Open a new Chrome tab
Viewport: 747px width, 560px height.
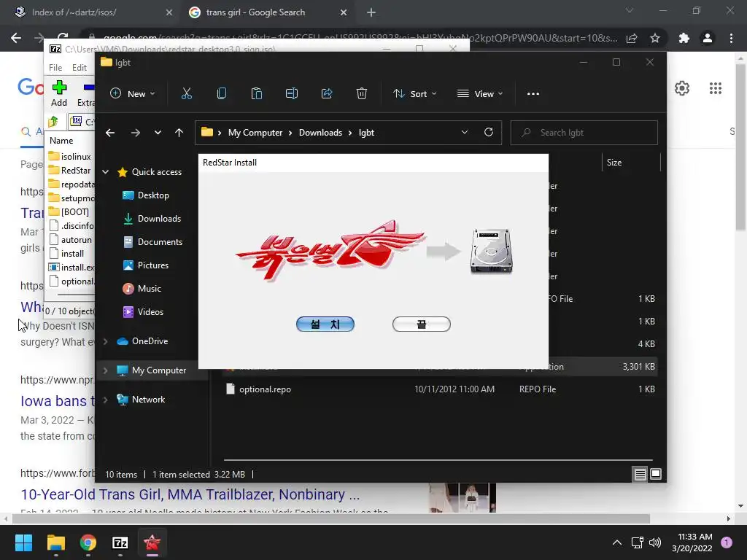point(371,12)
